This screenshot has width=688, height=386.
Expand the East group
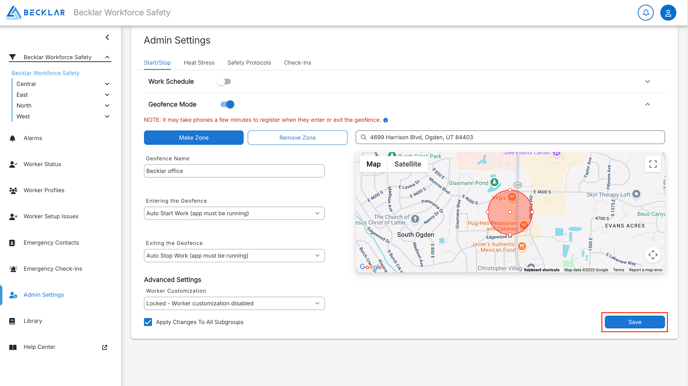click(107, 95)
